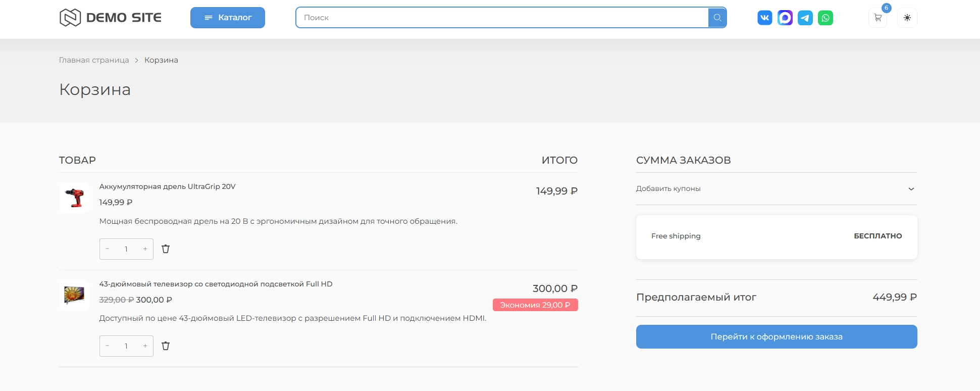The image size is (980, 391).
Task: Focus the Поиск search field
Action: coord(502,18)
